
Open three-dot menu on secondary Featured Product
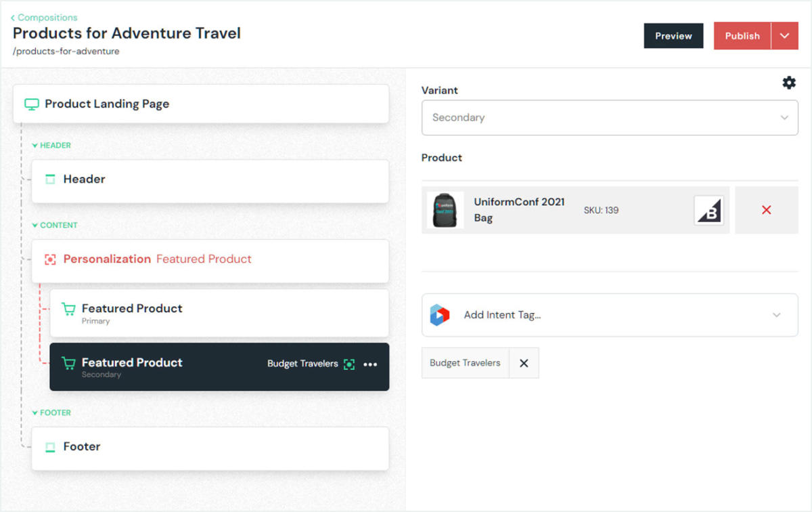tap(370, 364)
